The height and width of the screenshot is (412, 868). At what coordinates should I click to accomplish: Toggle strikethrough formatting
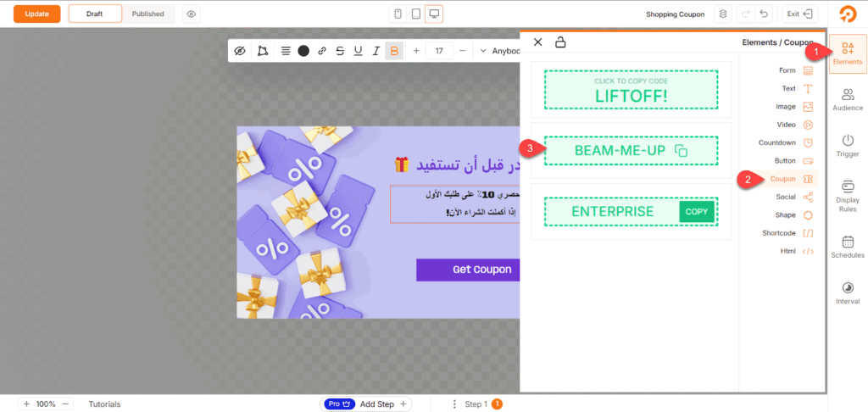coord(340,51)
